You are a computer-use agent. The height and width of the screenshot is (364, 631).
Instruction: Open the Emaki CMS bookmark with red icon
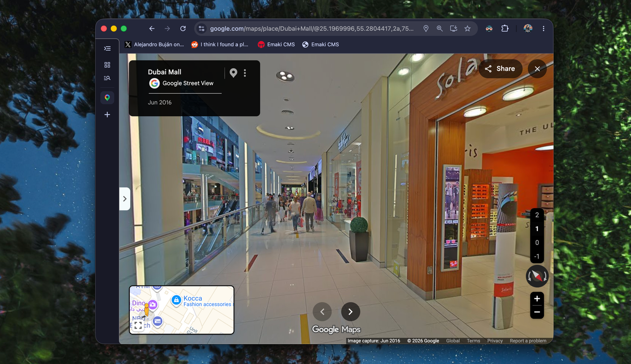click(276, 44)
